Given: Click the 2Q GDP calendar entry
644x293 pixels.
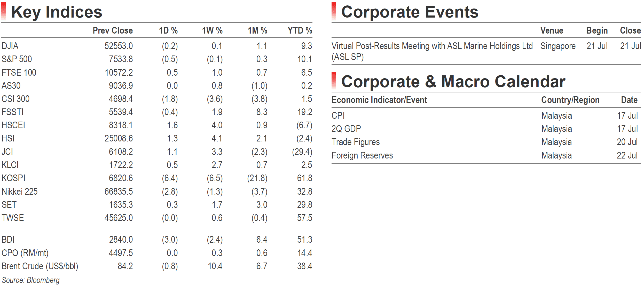Looking at the screenshot, I should (x=346, y=129).
